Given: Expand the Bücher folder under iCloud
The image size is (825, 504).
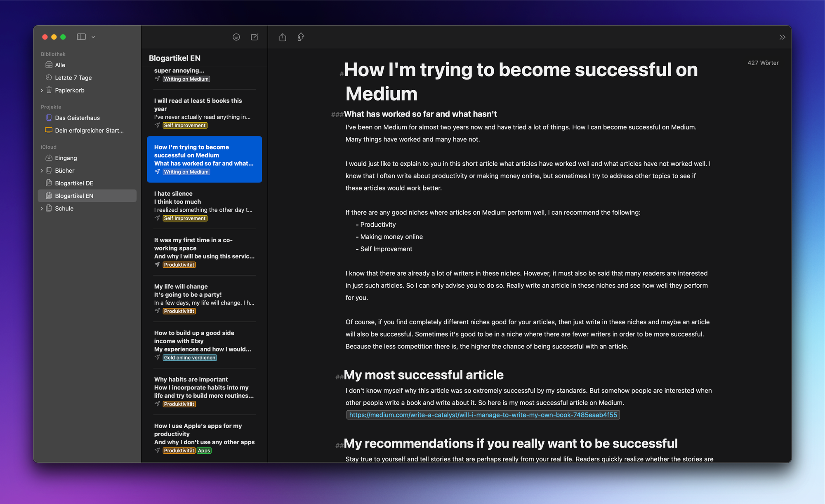Looking at the screenshot, I should (x=42, y=171).
